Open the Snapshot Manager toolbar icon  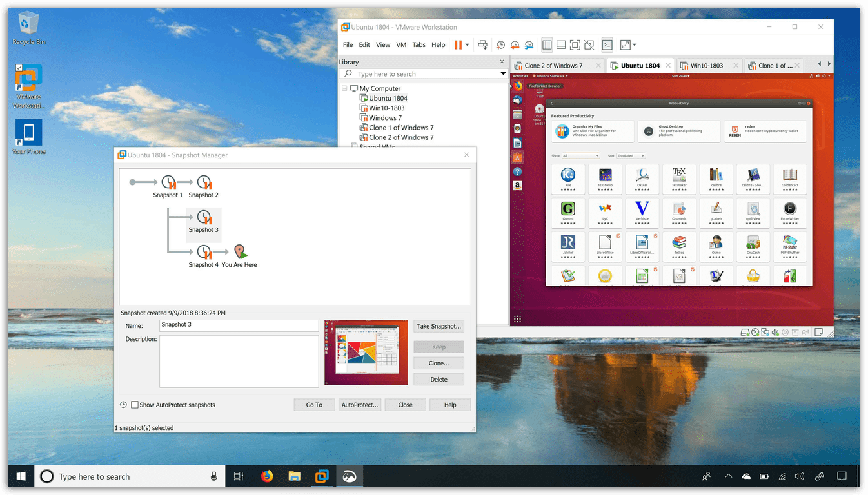(529, 44)
